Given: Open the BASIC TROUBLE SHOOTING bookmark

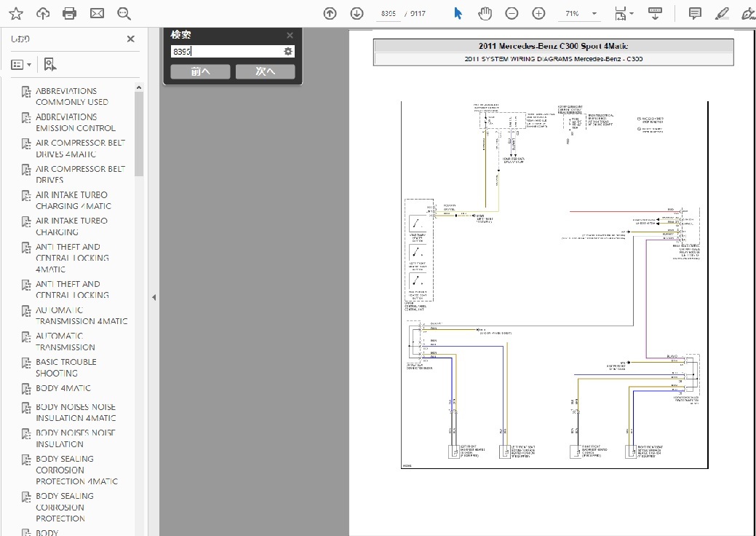Looking at the screenshot, I should pyautogui.click(x=66, y=368).
